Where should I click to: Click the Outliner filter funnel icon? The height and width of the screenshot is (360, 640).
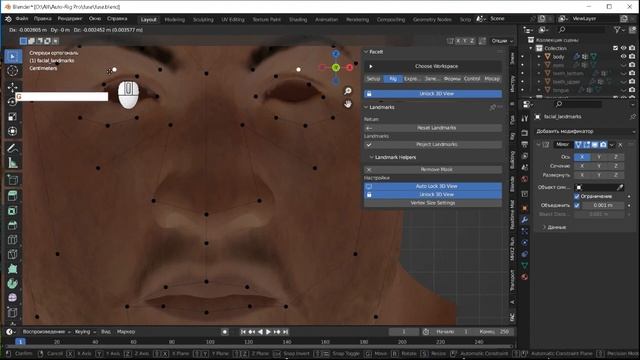[618, 29]
